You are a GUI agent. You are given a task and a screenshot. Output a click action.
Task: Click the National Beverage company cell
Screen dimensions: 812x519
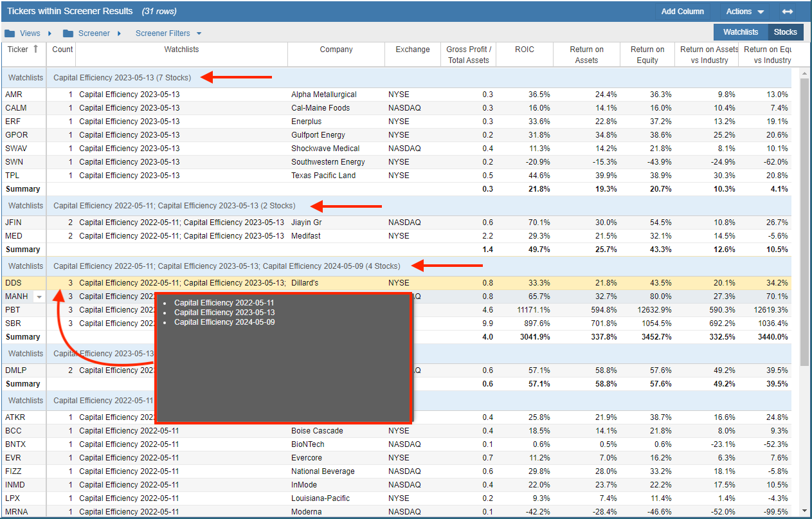tap(336, 471)
